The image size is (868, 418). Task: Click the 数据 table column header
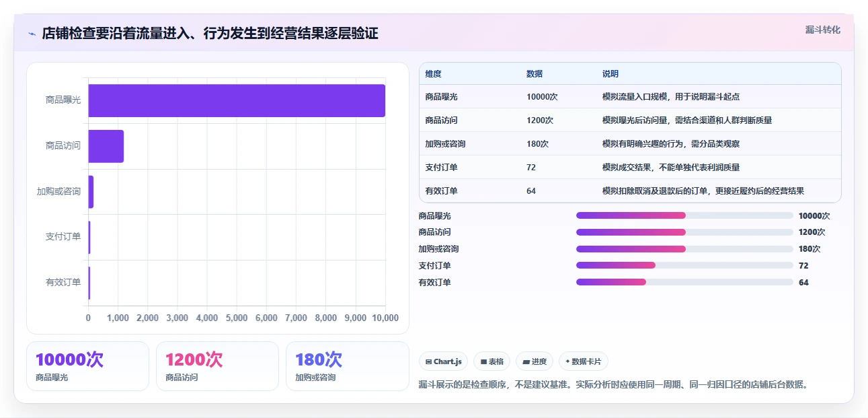tap(535, 74)
